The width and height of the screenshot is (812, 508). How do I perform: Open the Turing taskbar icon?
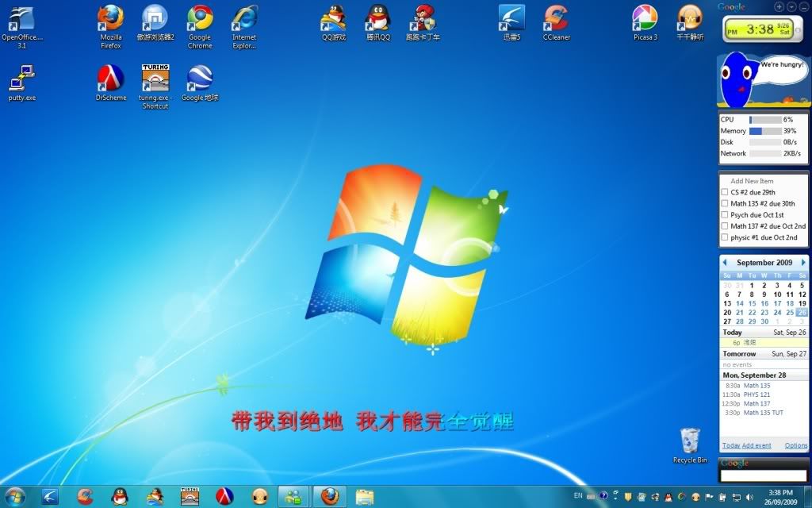[x=190, y=497]
